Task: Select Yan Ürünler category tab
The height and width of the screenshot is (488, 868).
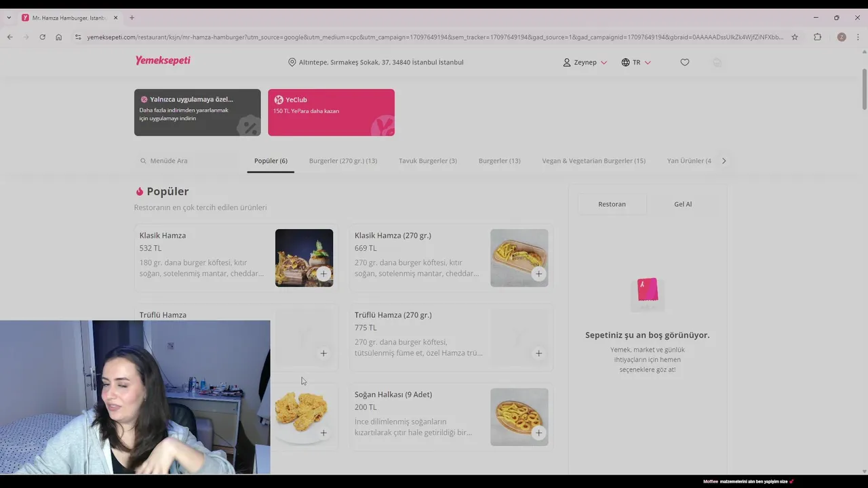Action: click(689, 161)
